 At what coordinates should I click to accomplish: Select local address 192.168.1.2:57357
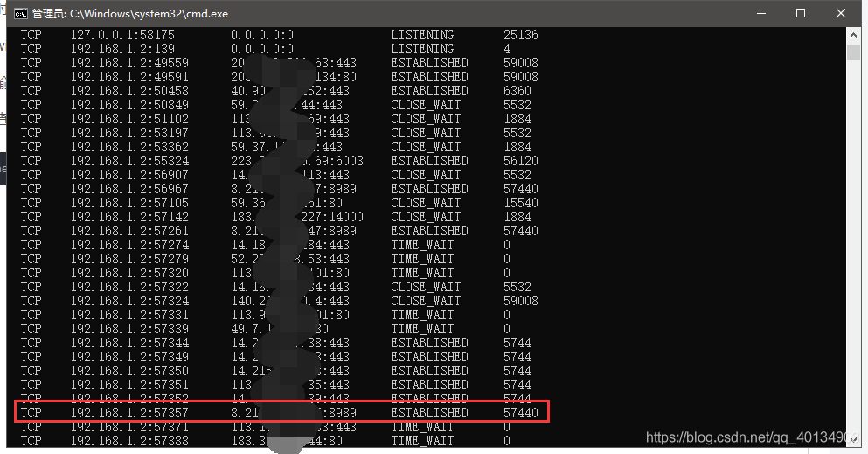pos(129,413)
